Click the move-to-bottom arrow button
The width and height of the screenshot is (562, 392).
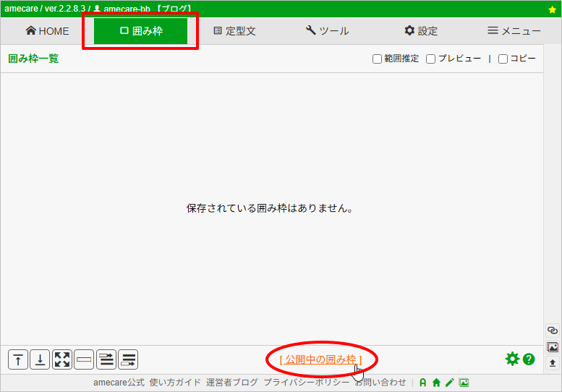tap(41, 359)
